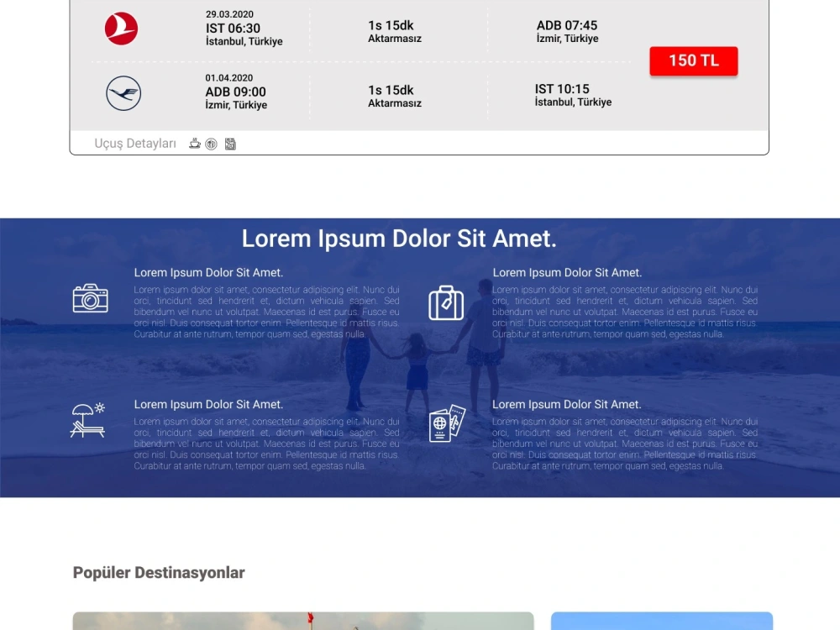Select the coffee cup in-flight meal icon
Viewport: 840px width, 630px height.
click(x=194, y=144)
